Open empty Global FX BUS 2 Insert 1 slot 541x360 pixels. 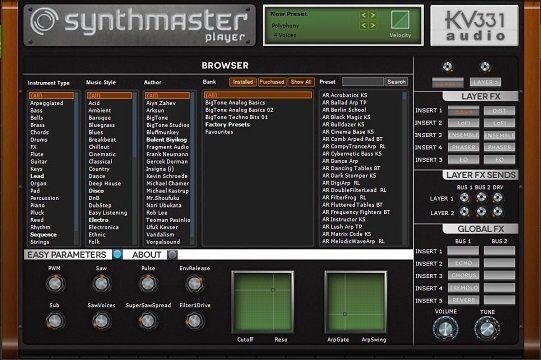499,251
